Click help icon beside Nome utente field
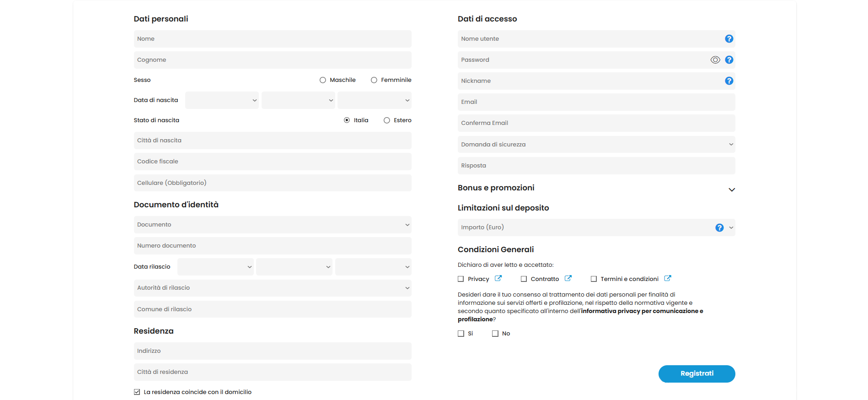 point(729,39)
